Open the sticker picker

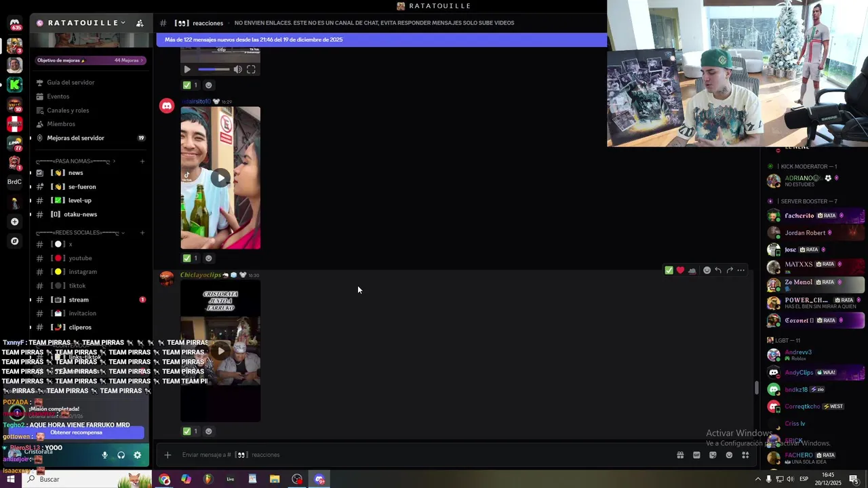[713, 455]
